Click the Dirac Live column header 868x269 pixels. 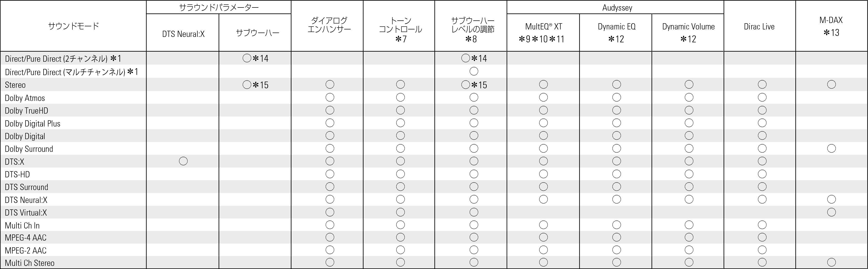[x=759, y=27]
